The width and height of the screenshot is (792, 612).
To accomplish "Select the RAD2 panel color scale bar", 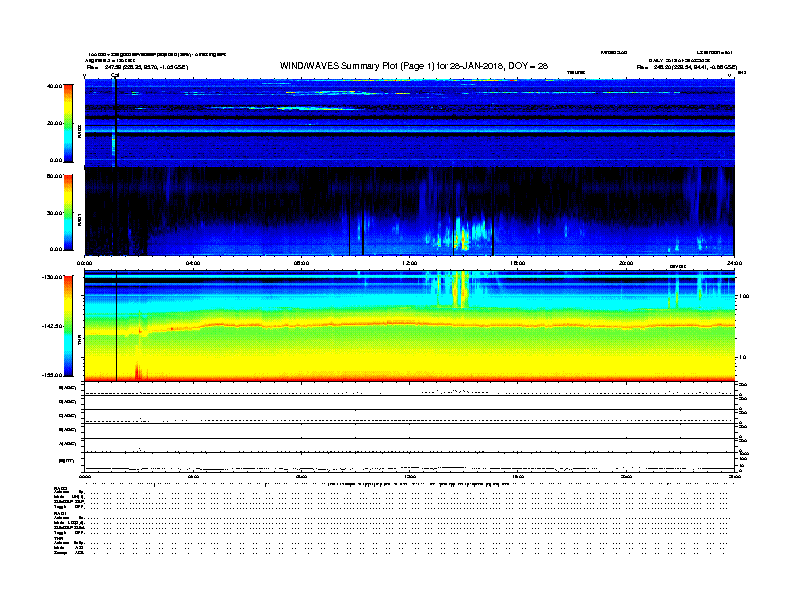I will (68, 123).
